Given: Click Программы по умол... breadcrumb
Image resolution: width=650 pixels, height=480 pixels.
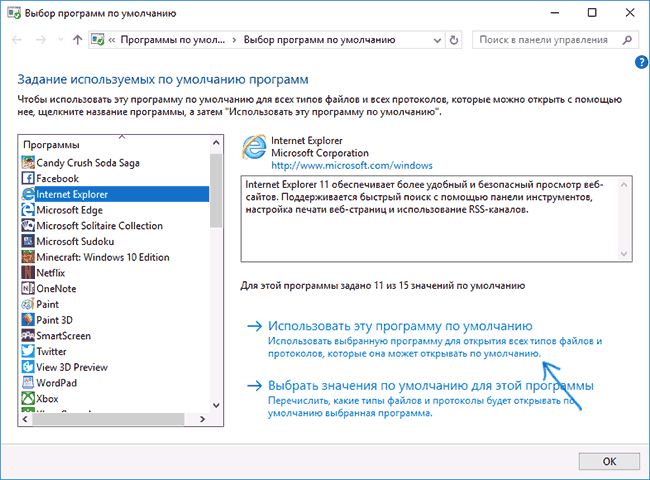Looking at the screenshot, I should (x=172, y=40).
